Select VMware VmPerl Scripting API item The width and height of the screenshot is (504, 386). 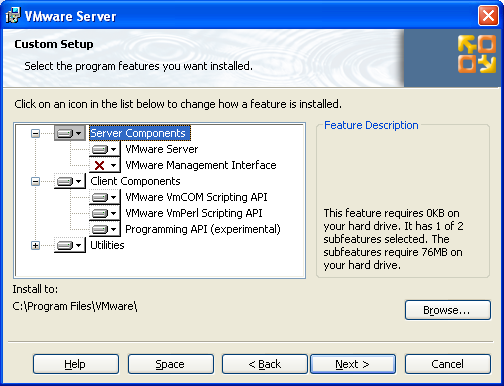coord(194,213)
